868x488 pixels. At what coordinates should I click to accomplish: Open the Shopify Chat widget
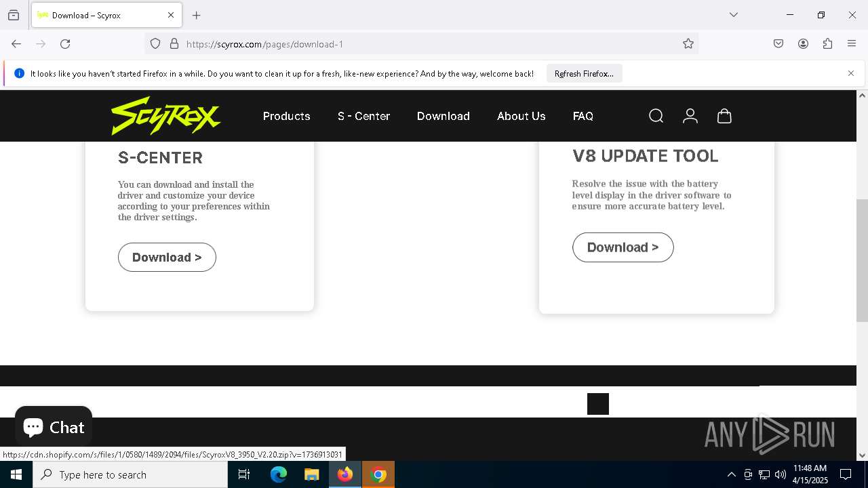54,427
